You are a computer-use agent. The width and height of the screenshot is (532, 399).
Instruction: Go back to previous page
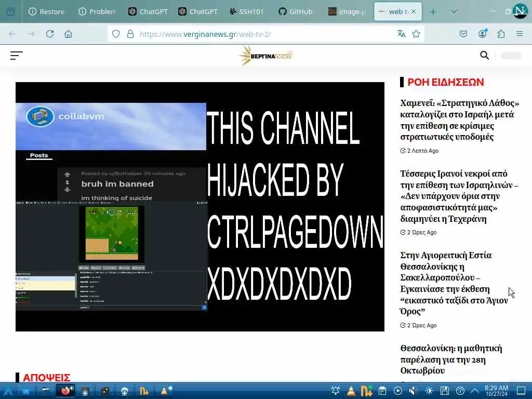click(12, 34)
